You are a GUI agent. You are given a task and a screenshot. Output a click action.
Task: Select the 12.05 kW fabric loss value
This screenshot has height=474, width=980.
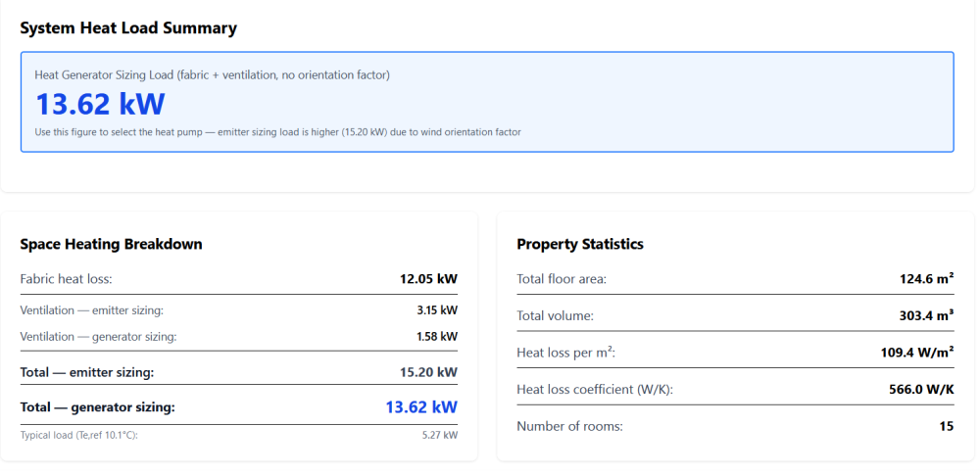(428, 279)
